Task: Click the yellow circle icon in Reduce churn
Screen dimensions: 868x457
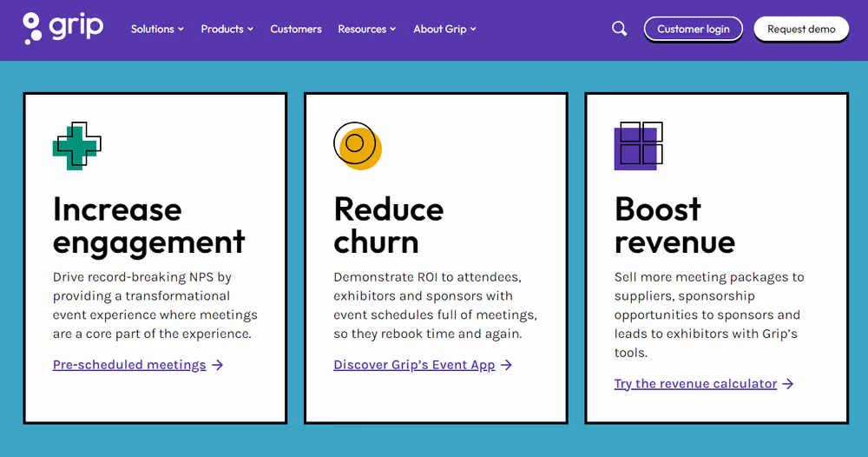Action: point(358,146)
